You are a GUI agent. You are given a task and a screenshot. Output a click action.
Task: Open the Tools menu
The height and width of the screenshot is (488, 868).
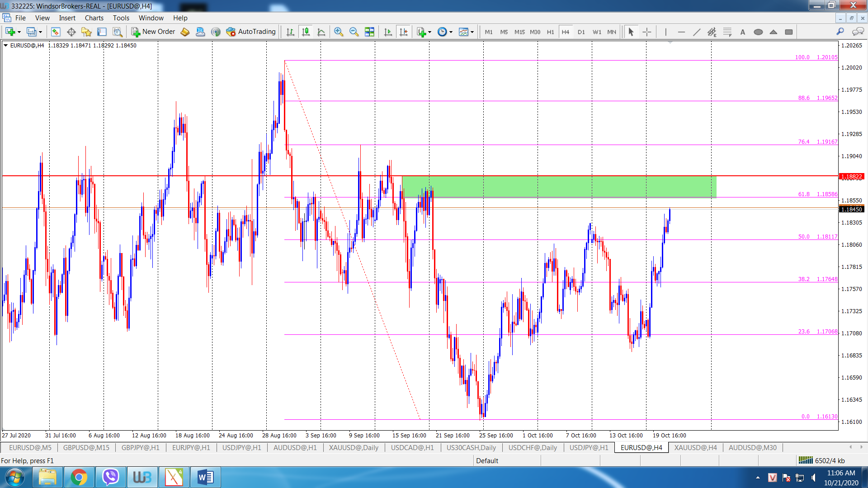click(x=121, y=18)
